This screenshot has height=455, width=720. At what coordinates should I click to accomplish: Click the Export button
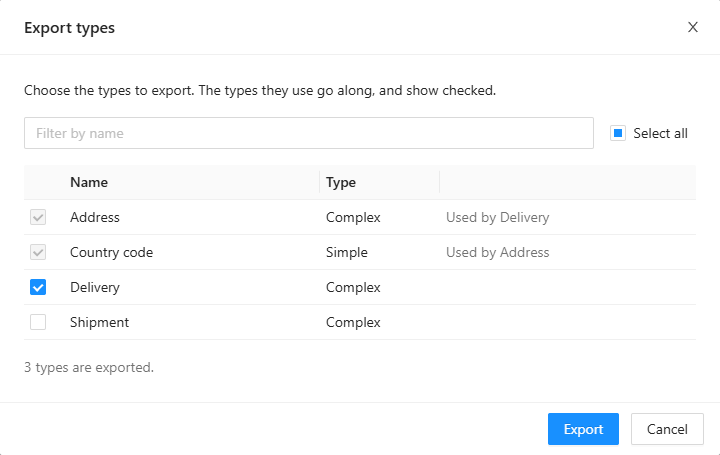583,429
